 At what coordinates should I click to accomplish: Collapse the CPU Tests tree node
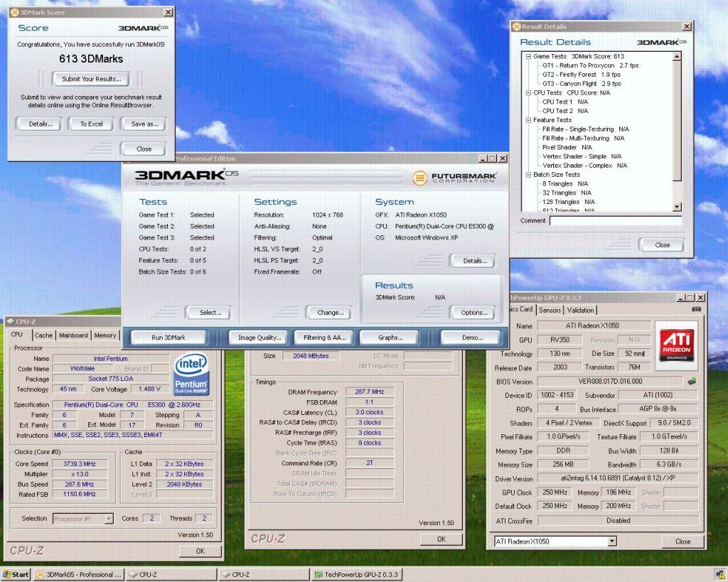point(528,93)
